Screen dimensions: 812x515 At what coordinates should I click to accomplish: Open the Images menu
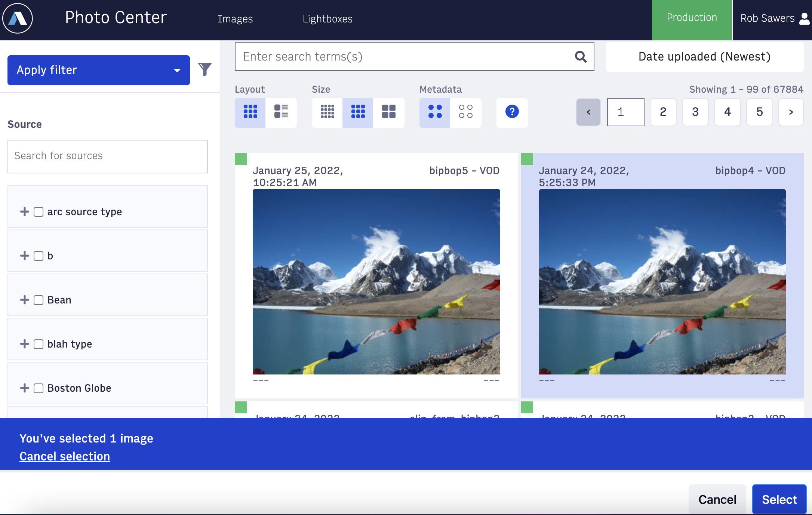coord(235,19)
